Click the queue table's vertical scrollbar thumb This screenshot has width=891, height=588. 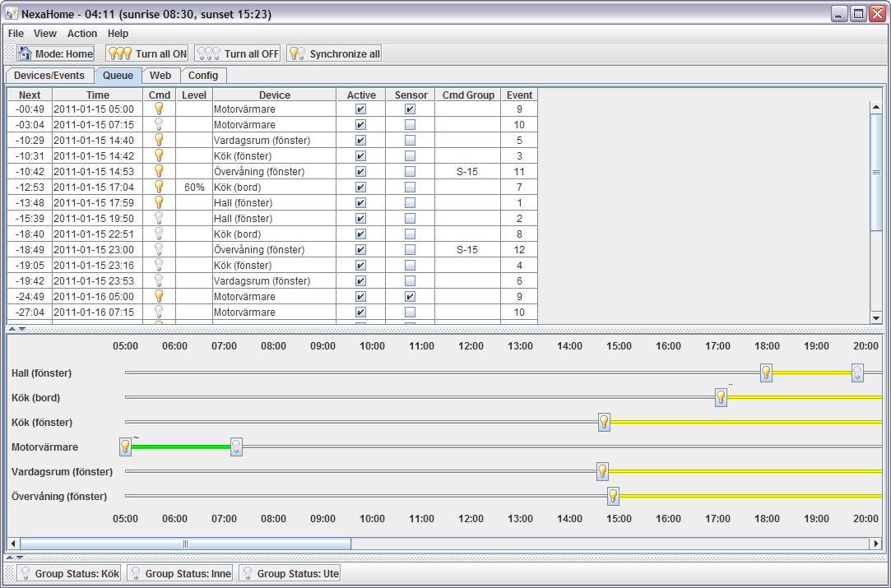[875, 172]
